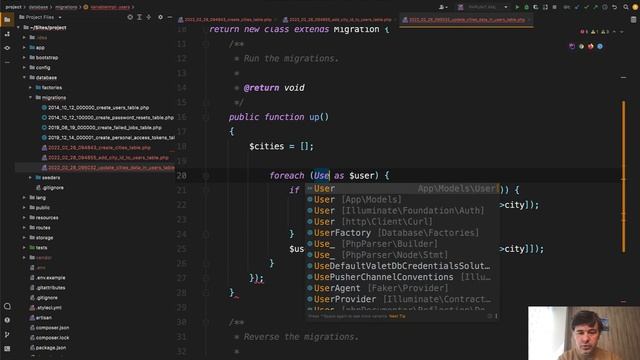The height and width of the screenshot is (360, 640).
Task: Open the Terminal icon in bottom-left sidebar
Action: [7, 349]
